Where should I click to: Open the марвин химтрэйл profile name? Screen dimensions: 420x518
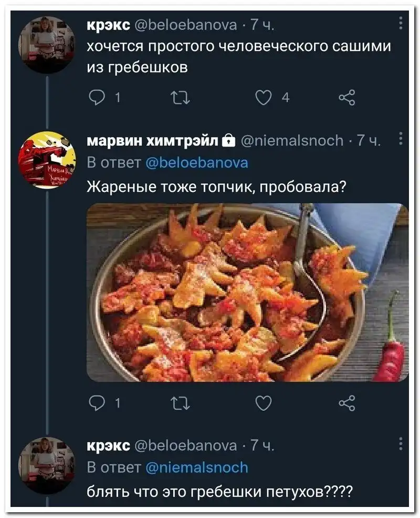[152, 141]
